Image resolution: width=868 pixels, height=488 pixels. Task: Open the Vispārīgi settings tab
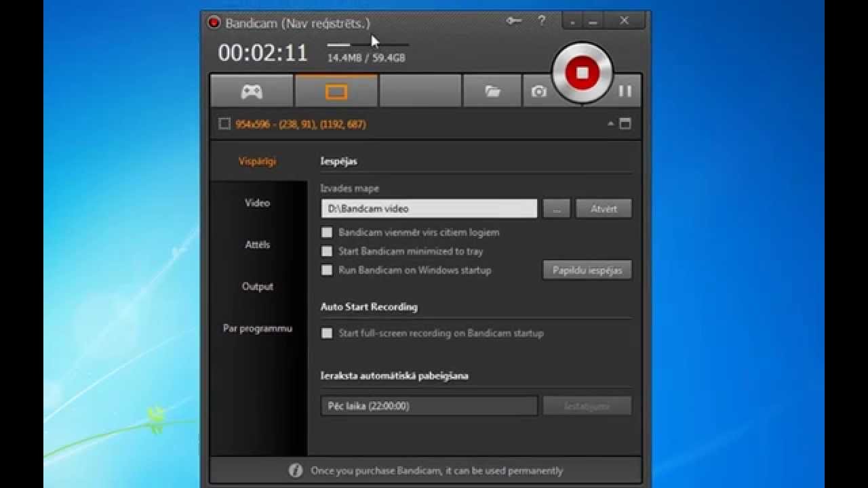258,161
